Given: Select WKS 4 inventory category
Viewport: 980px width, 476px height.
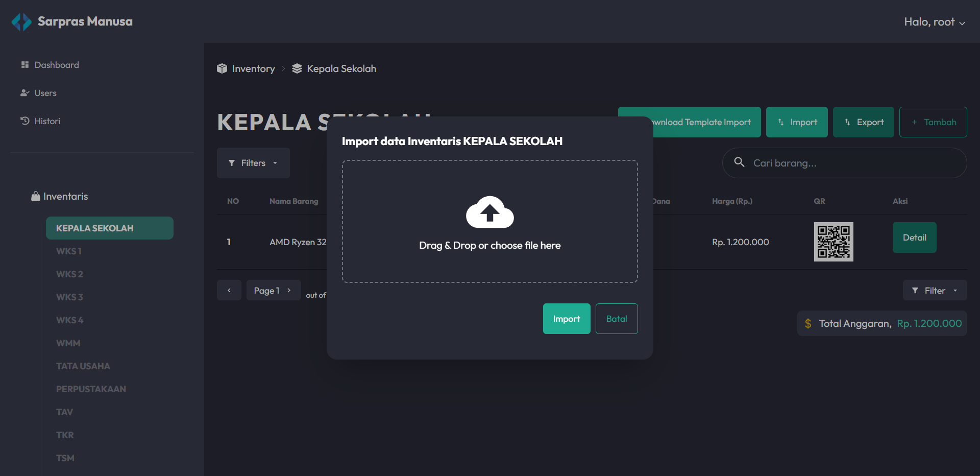Looking at the screenshot, I should tap(70, 320).
